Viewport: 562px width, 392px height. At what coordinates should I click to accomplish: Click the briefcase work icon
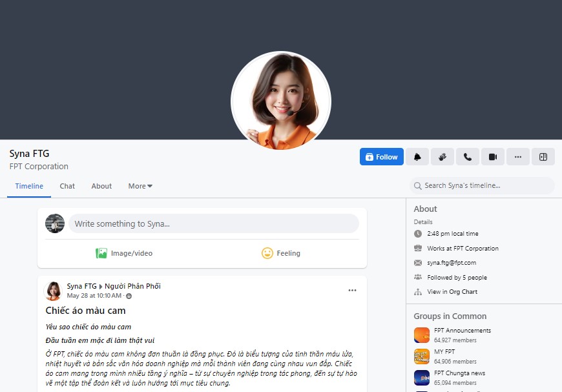point(418,248)
